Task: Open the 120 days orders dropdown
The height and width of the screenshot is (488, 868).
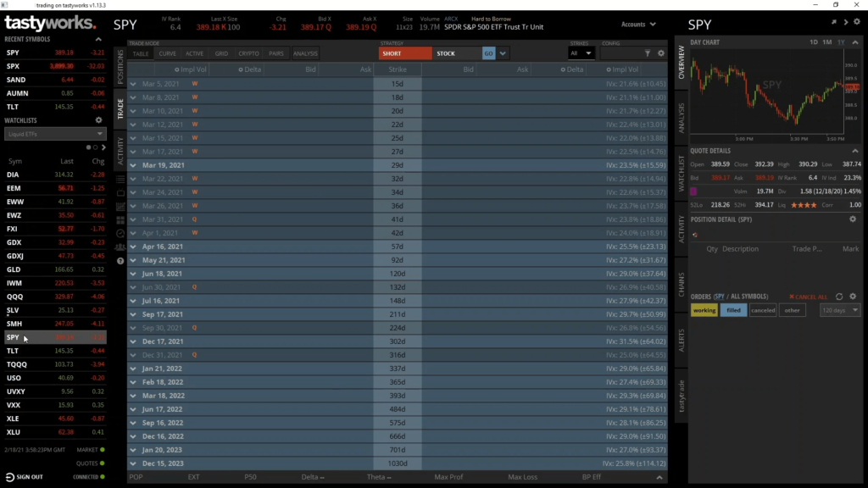Action: (x=840, y=310)
